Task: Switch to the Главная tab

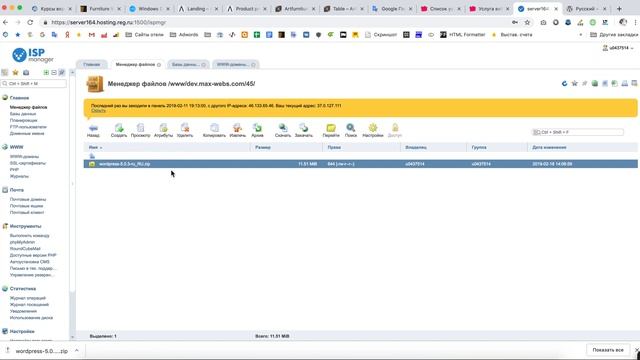Action: 91,64
